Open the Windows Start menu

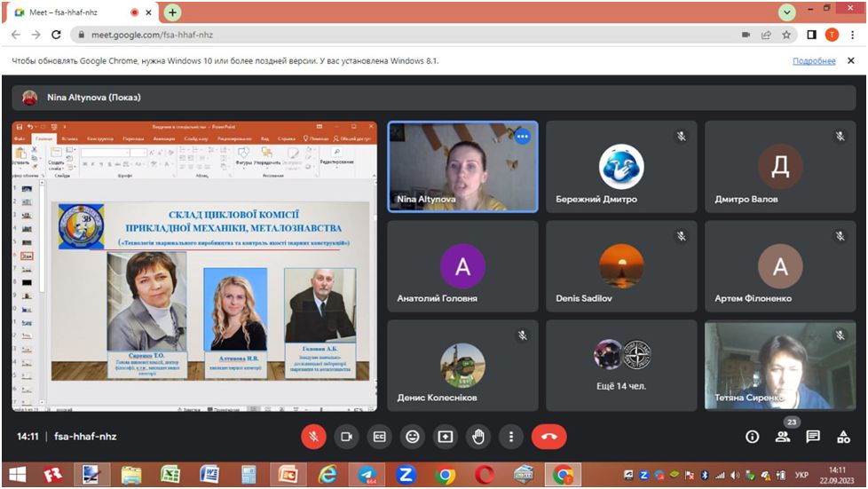click(x=17, y=475)
